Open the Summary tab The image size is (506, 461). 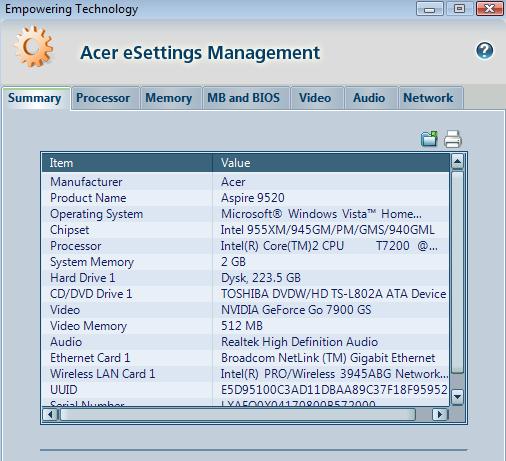click(35, 98)
